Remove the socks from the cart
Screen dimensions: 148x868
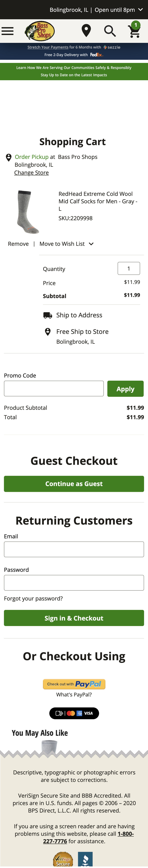[x=18, y=244]
